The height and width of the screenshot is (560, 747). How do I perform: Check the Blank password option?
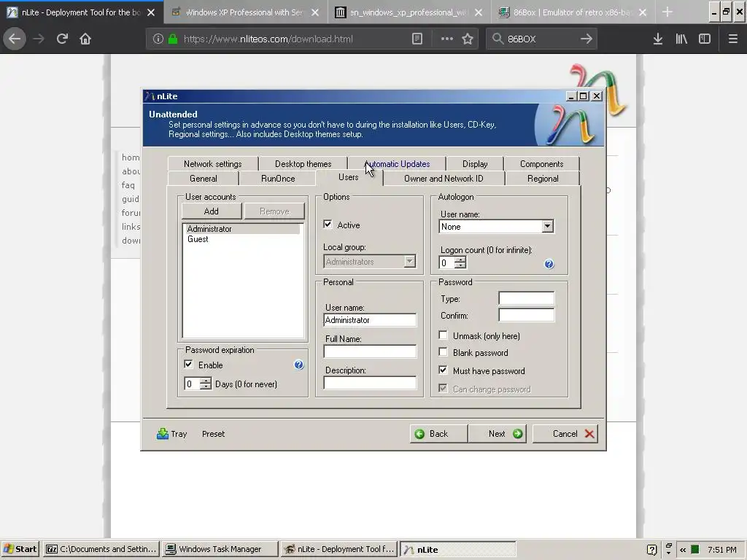pyautogui.click(x=443, y=352)
